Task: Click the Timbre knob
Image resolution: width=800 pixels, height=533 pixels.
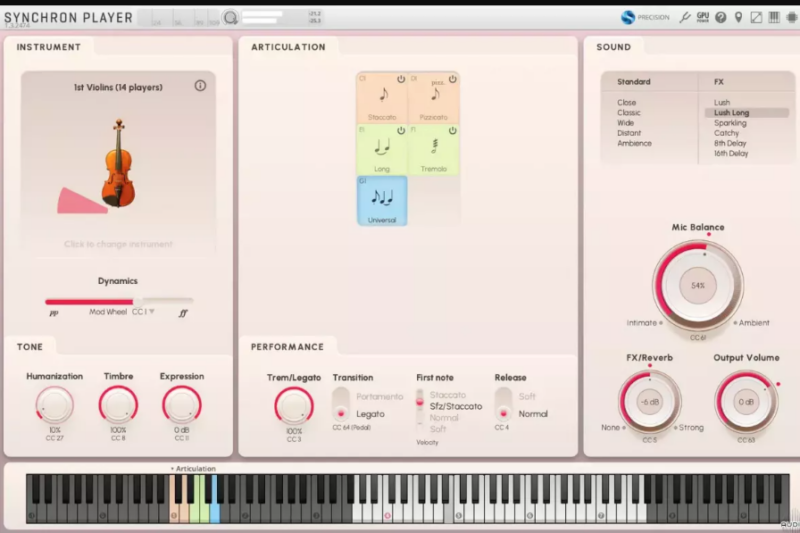Action: point(118,404)
